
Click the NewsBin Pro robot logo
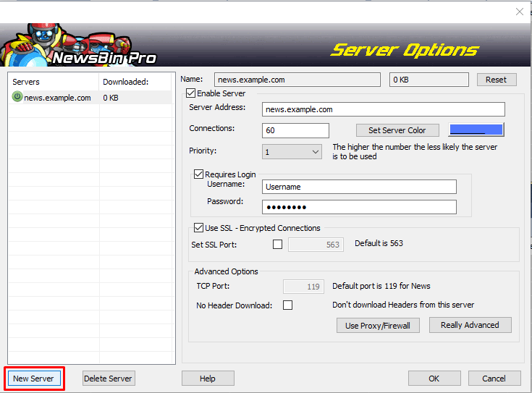click(x=79, y=45)
